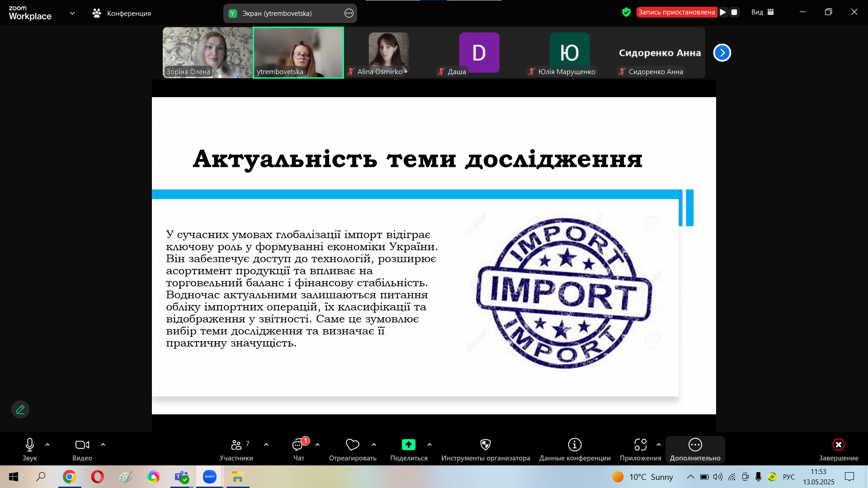Open Meeting info icon

pyautogui.click(x=575, y=445)
